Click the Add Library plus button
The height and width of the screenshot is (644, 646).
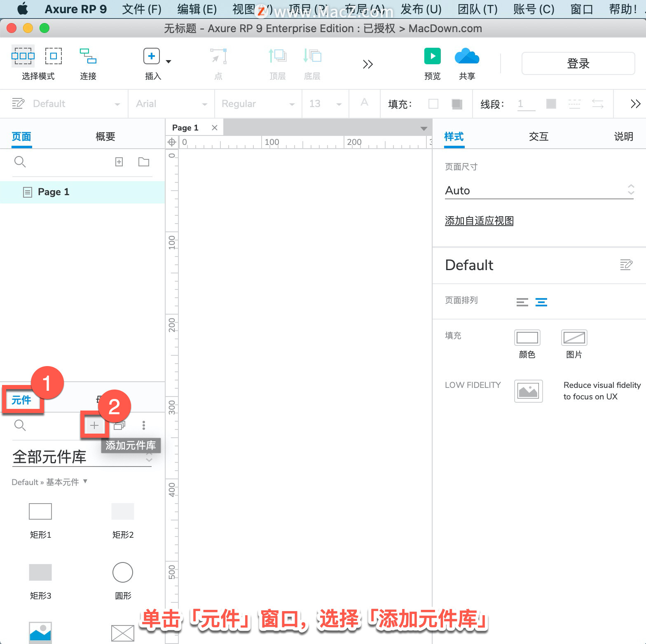(x=94, y=425)
